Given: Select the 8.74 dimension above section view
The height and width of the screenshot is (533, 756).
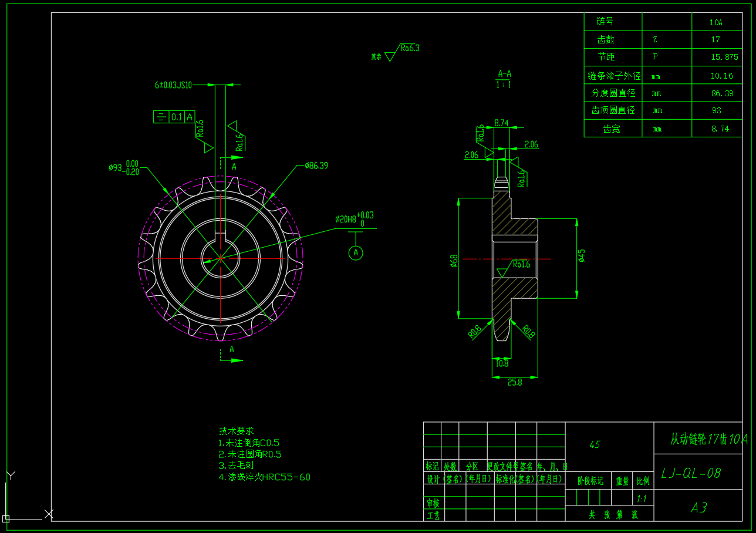Looking at the screenshot, I should pos(501,123).
